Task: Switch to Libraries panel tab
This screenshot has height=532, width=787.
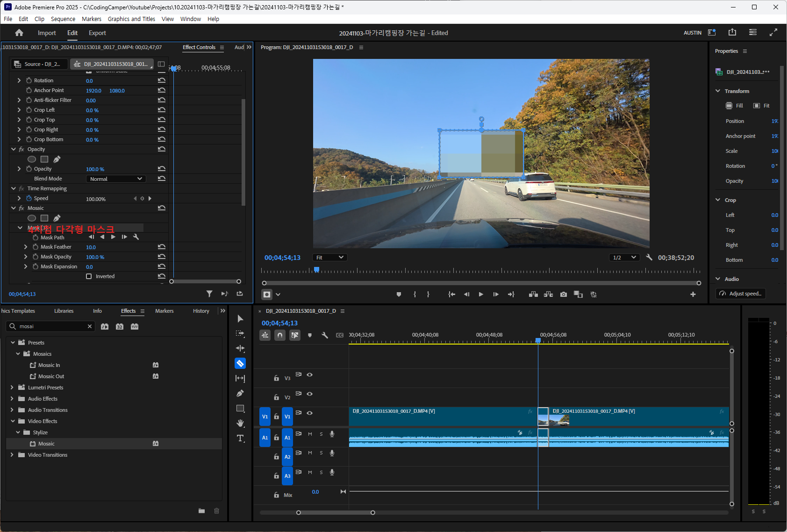Action: [64, 311]
